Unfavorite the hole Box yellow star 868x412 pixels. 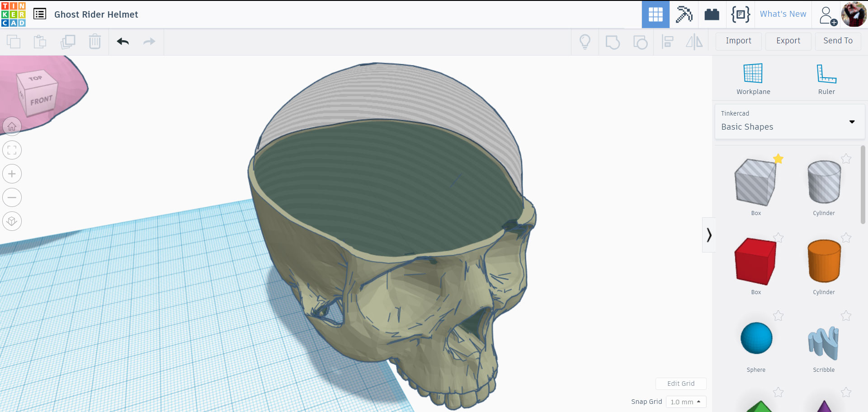(778, 159)
